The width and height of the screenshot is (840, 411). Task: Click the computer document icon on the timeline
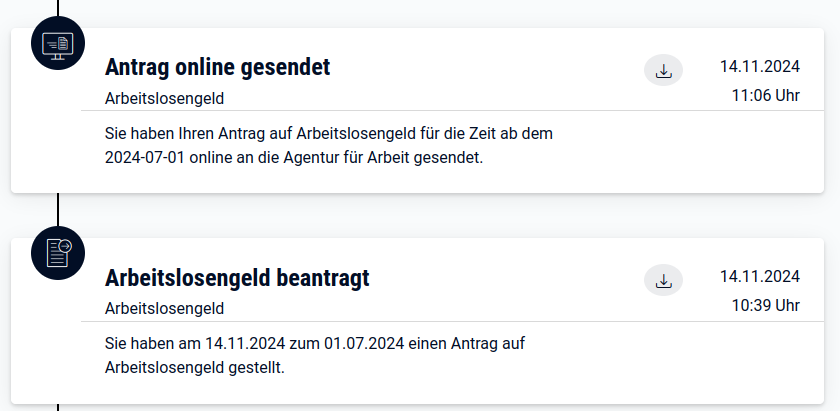coord(58,43)
